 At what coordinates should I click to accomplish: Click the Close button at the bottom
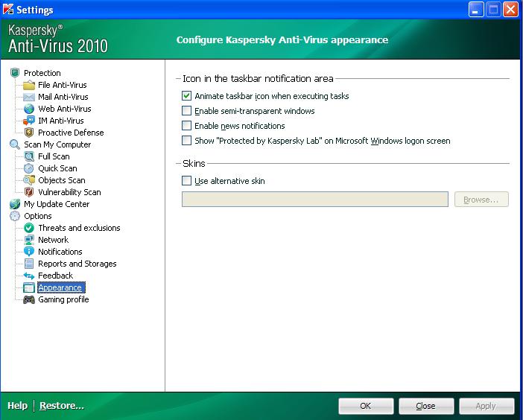(426, 406)
